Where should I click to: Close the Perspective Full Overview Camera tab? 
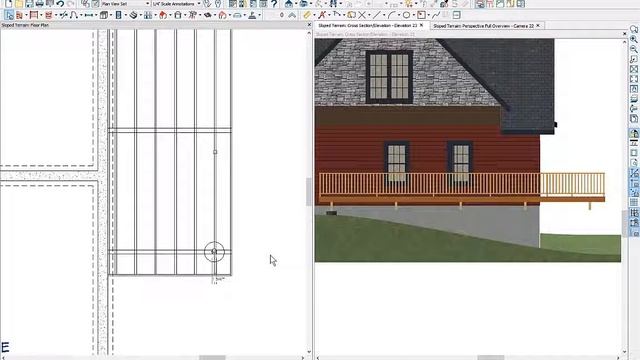click(538, 25)
